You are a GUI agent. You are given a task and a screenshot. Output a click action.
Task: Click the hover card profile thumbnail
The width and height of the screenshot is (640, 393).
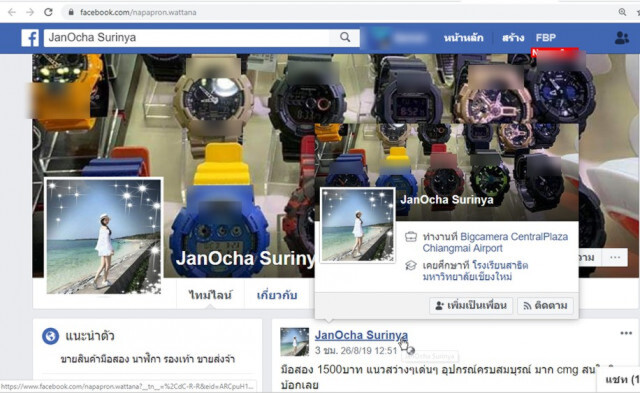358,225
